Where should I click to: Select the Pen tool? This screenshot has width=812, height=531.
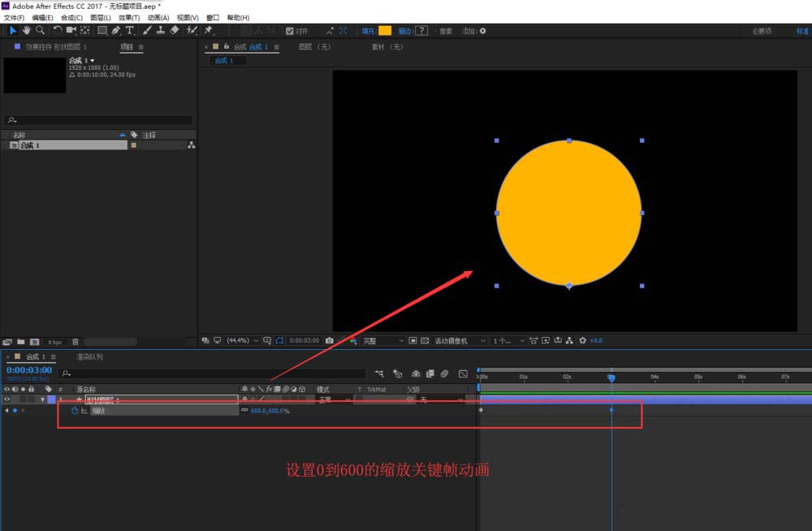(116, 31)
